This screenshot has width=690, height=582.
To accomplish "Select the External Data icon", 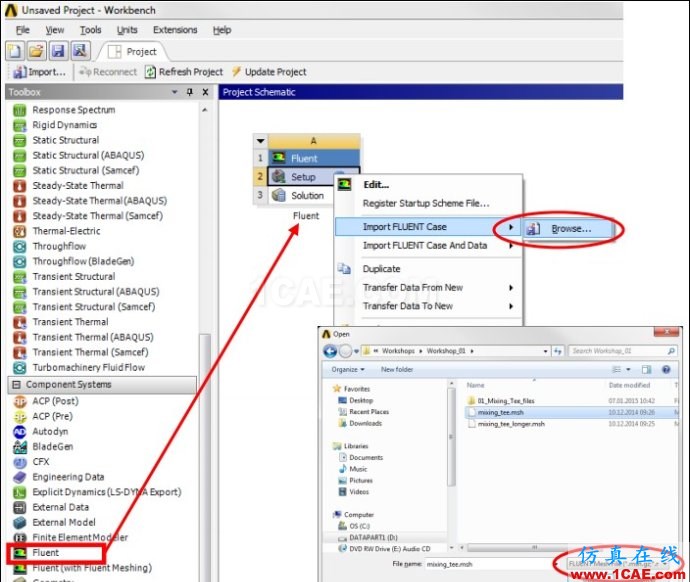I will point(19,507).
